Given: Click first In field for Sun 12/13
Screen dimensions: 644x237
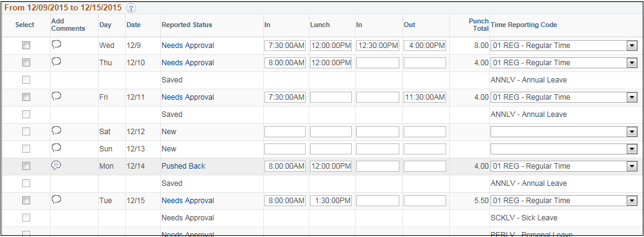Looking at the screenshot, I should tap(285, 149).
